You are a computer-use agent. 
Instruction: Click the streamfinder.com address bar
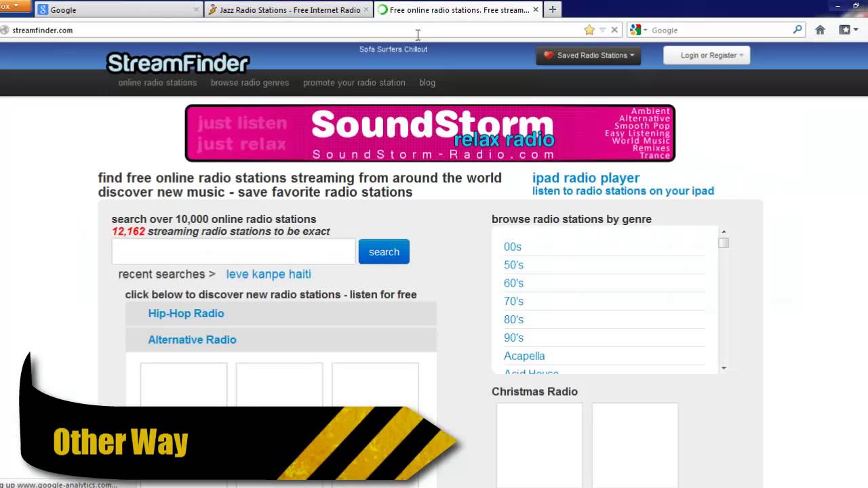coord(292,30)
